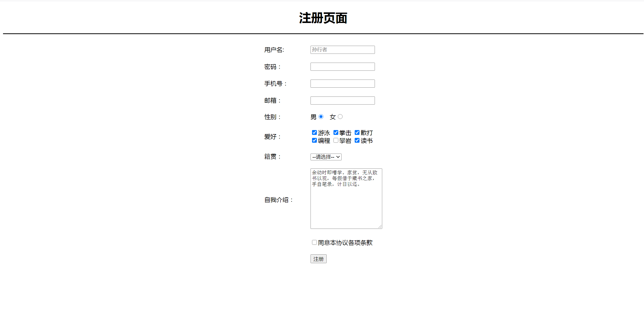Screen dimensions: 644x320
Task: Click the 自我介绍： label
Action: tap(279, 200)
